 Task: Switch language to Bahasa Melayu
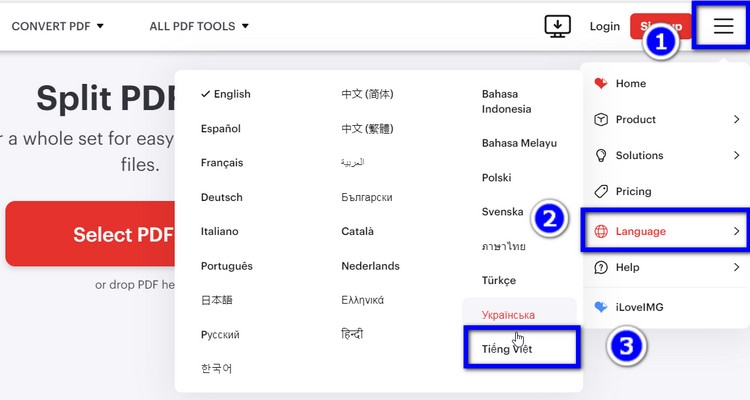tap(519, 143)
